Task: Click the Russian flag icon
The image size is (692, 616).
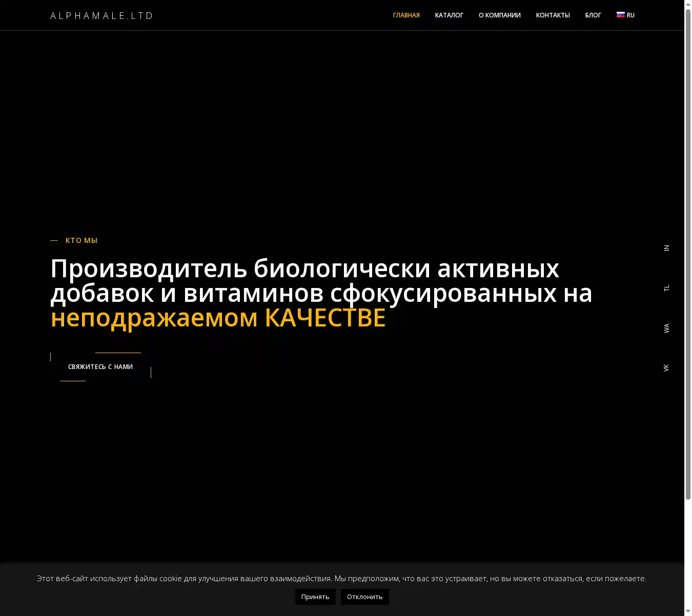Action: 620,15
